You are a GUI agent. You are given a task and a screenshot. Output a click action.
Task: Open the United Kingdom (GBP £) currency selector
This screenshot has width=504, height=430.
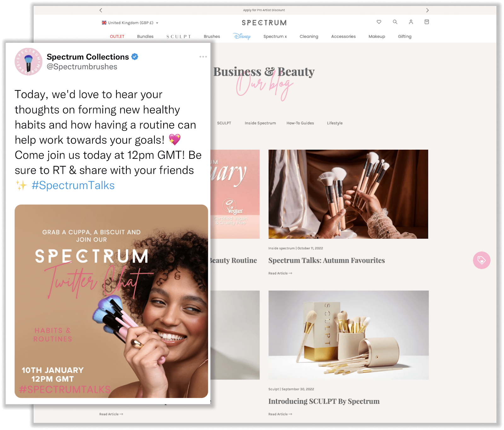(x=130, y=23)
